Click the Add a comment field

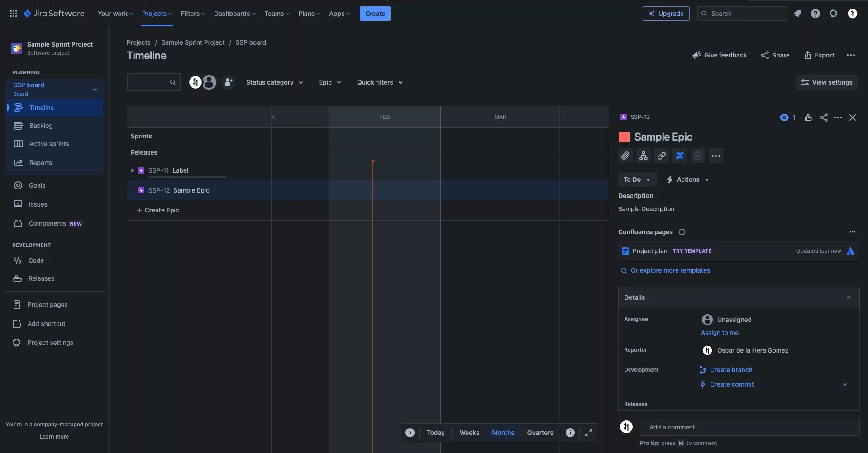pos(749,427)
